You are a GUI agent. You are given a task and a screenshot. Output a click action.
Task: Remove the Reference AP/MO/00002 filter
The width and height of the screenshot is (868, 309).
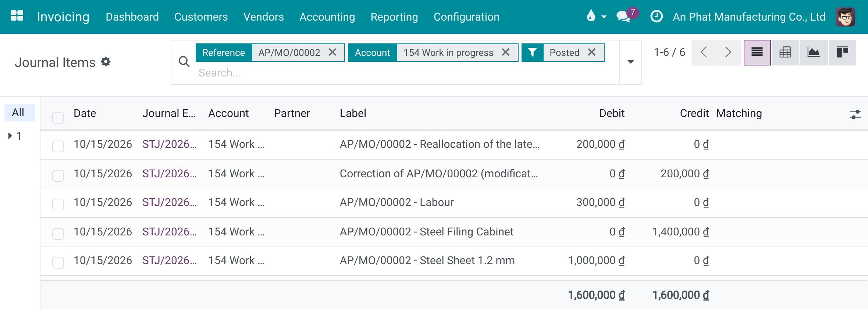[x=332, y=52]
